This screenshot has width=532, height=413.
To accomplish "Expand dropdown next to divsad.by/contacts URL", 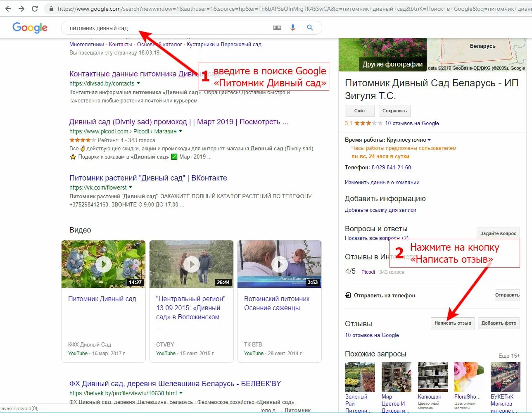I will [x=138, y=83].
